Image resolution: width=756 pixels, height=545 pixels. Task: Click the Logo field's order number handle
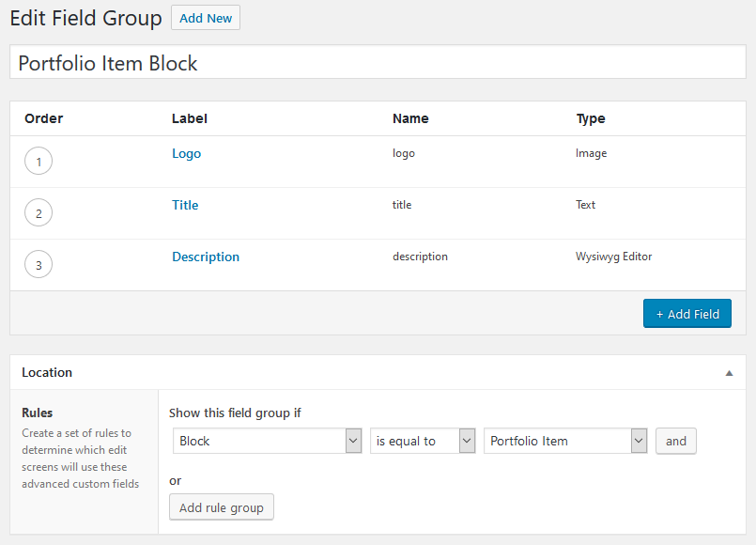tap(39, 161)
